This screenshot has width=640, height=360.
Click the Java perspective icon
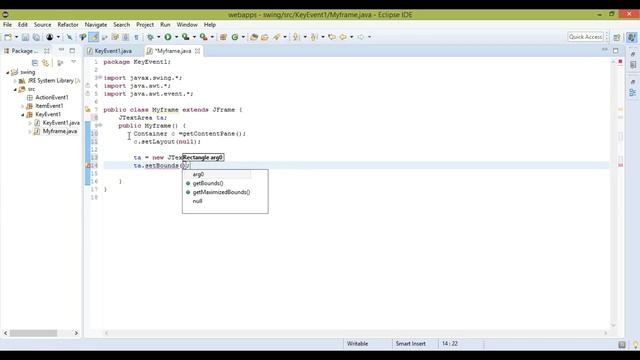click(631, 37)
